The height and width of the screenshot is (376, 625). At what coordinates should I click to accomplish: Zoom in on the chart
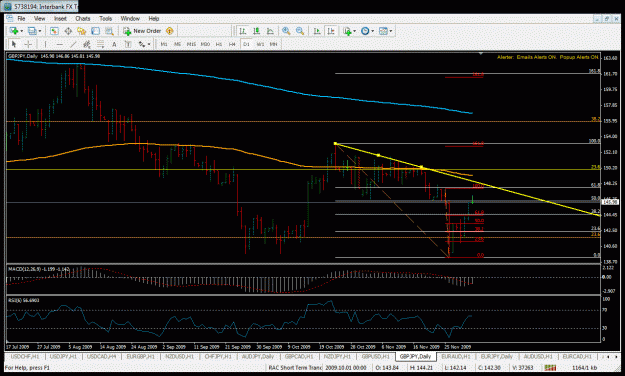(x=286, y=31)
